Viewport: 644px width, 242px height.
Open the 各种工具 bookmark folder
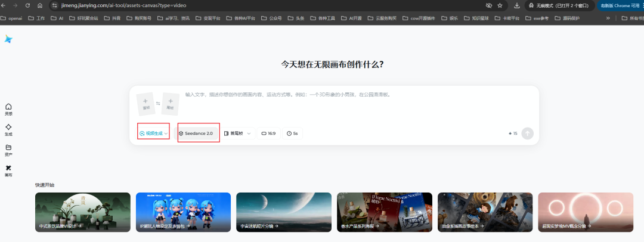[323, 18]
